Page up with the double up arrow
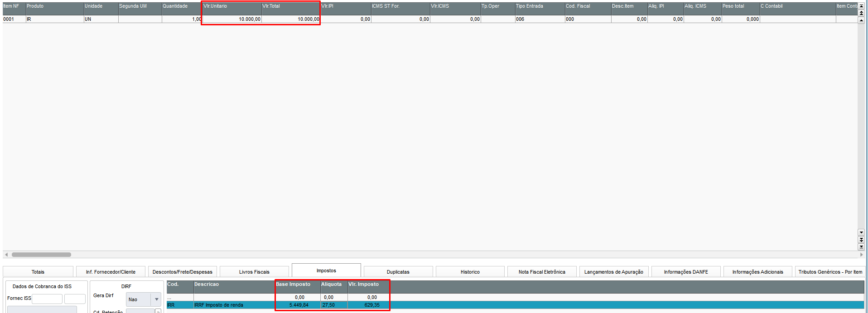This screenshot has height=313, width=868. pos(861,13)
